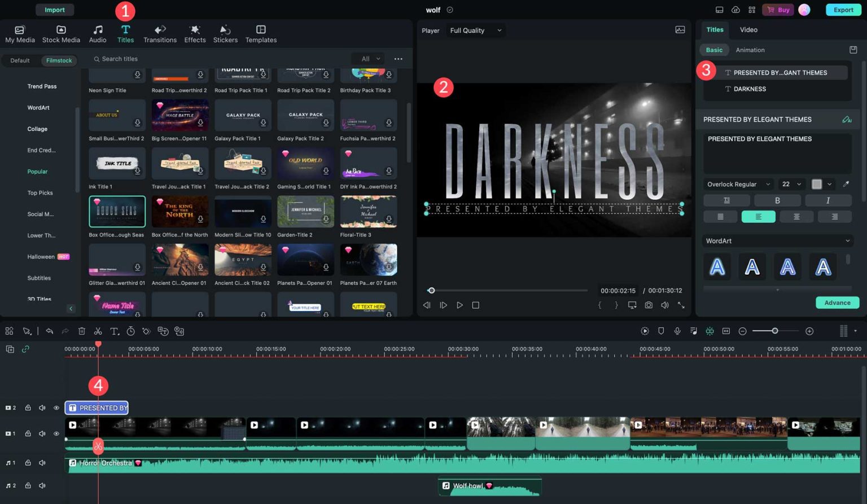
Task: Enable auto ripple with the green magnet icon
Action: tap(710, 331)
